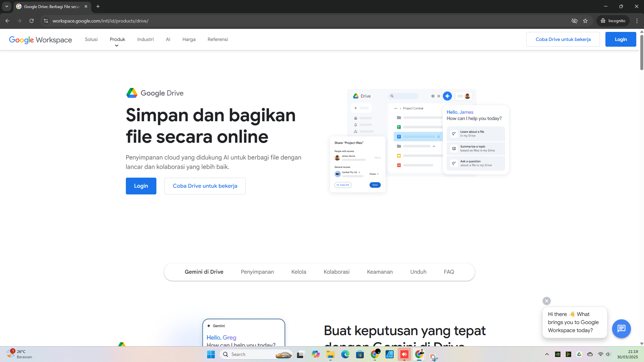Screen dimensions: 644x362
Task: Click the NVIDIA tray icon
Action: [558, 354]
